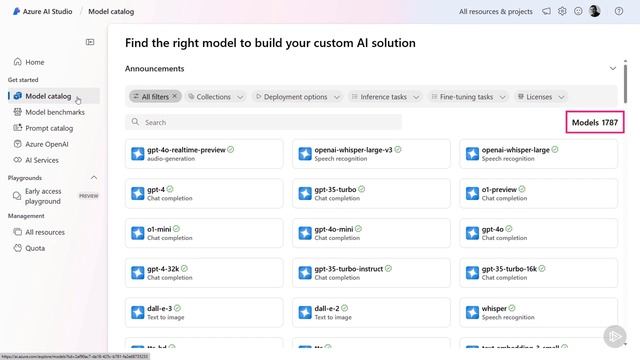Click the Azure AI Studio logo
This screenshot has height=360, width=640.
[x=16, y=11]
